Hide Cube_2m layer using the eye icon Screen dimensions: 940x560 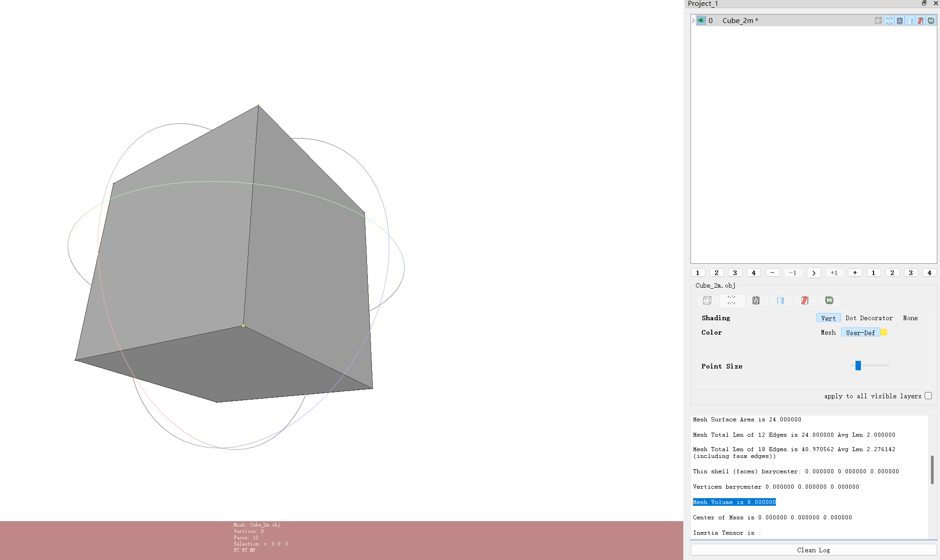click(x=701, y=20)
